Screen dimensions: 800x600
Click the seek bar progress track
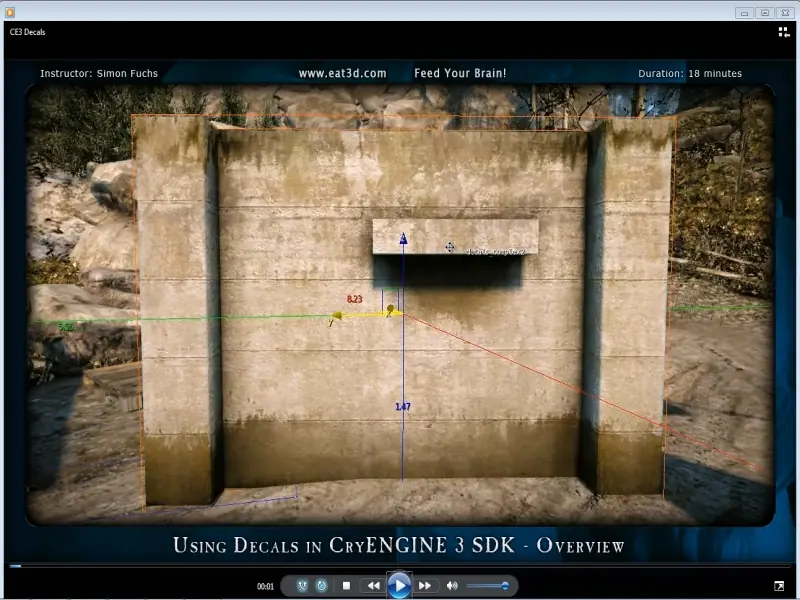click(x=400, y=566)
